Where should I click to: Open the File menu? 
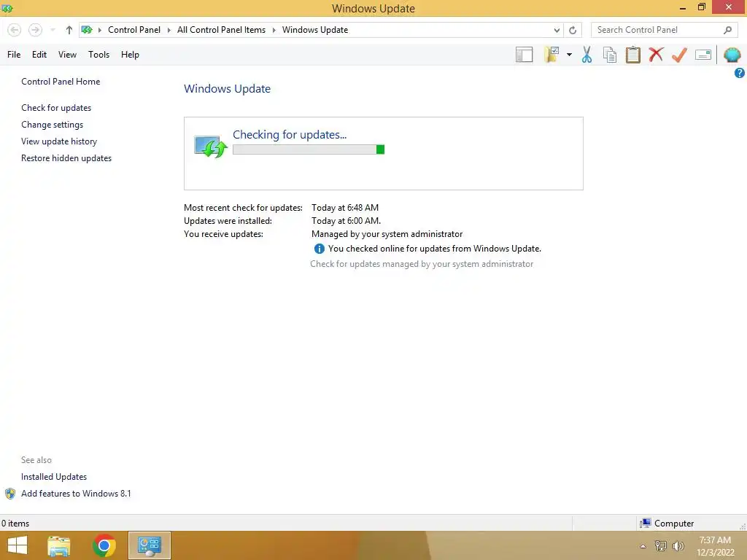point(14,55)
